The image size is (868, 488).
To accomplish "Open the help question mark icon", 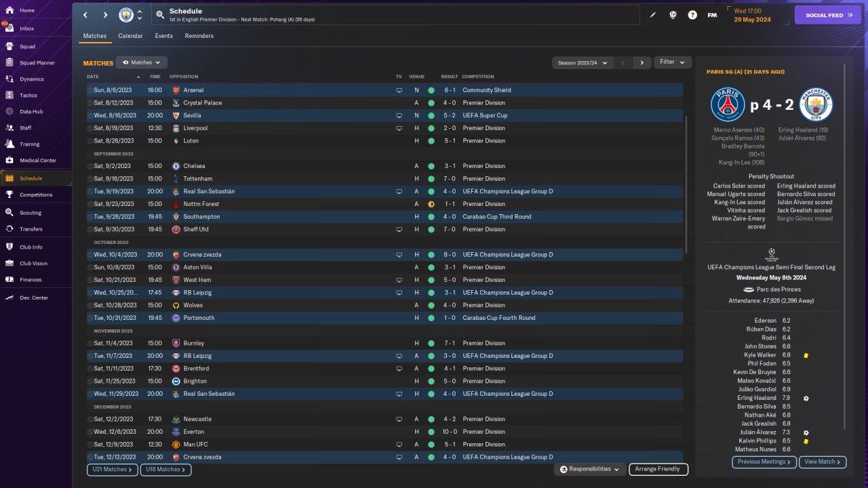I will (692, 15).
